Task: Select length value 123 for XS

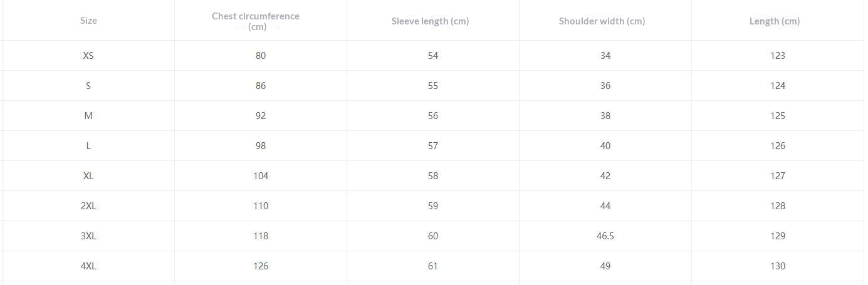Action: pos(778,56)
